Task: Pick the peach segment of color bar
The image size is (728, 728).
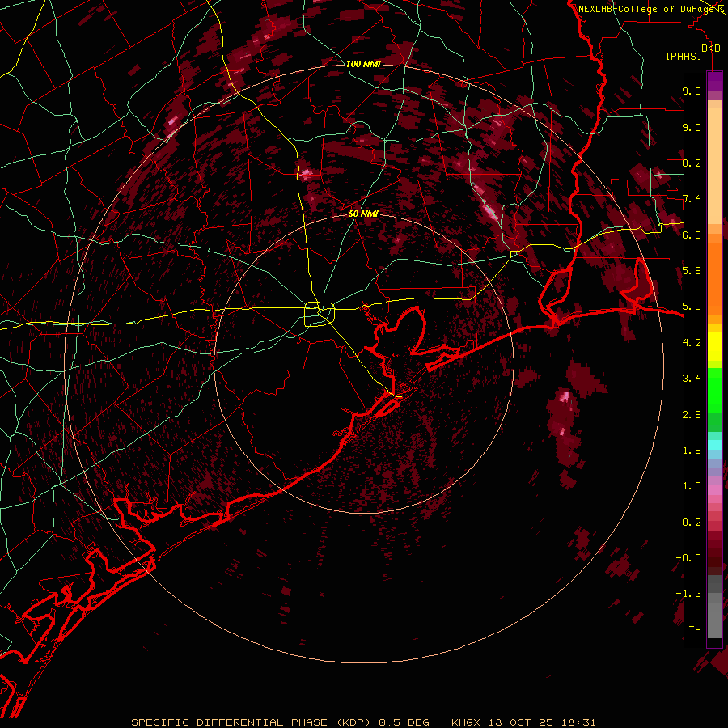Action: 714,166
